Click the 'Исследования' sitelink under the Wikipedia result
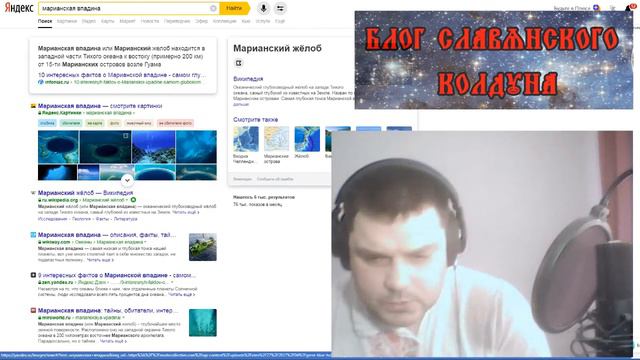 point(53,219)
